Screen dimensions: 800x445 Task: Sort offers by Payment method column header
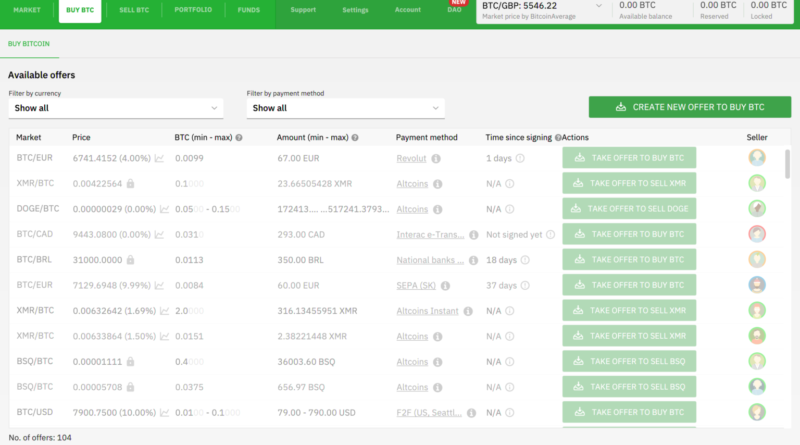pyautogui.click(x=427, y=137)
